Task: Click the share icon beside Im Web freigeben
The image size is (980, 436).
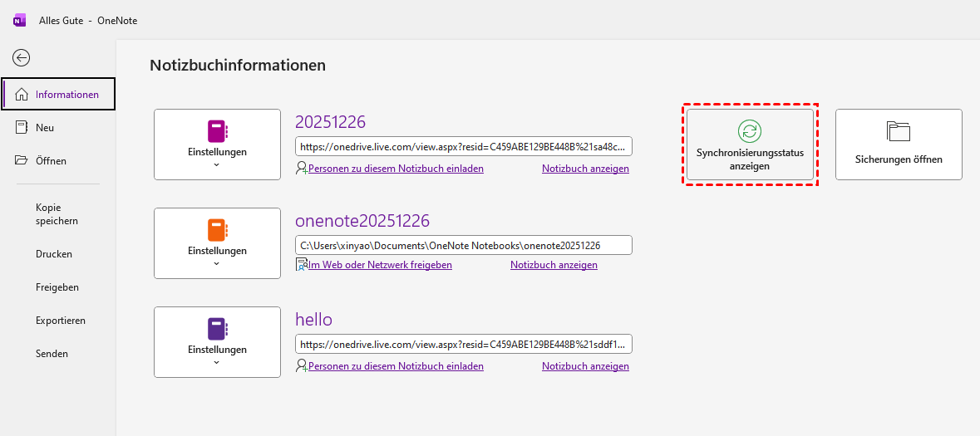Action: [301, 265]
